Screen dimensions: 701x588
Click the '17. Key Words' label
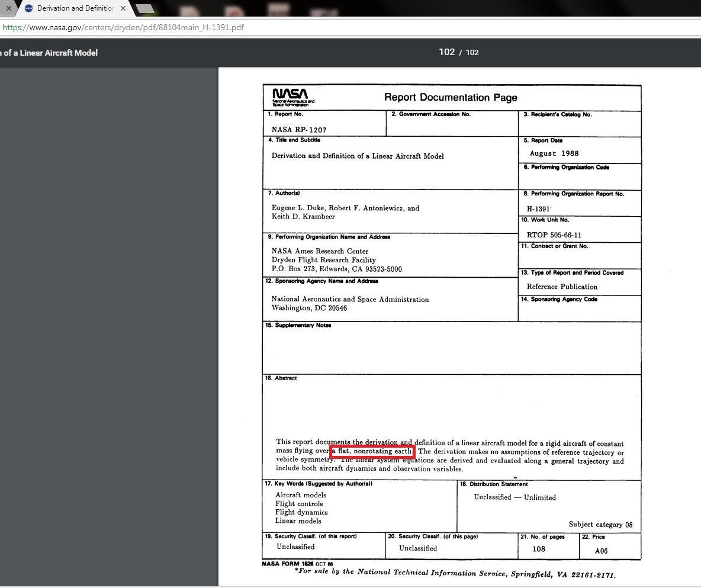319,483
